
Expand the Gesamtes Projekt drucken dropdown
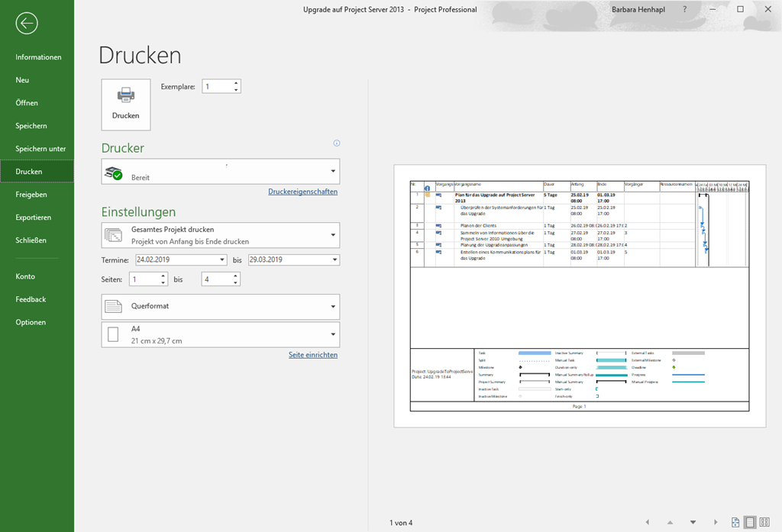[x=333, y=235]
